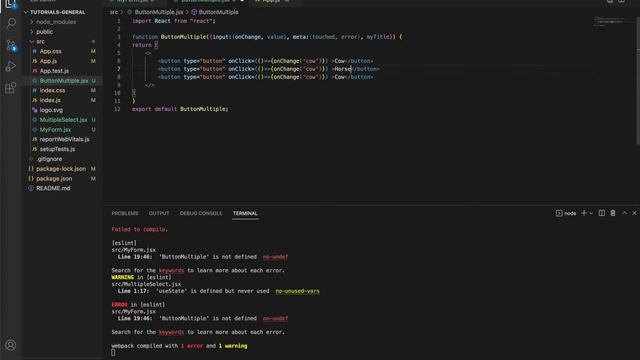Open package-lock.json file
Screen dimensions: 640x360
[x=61, y=169]
